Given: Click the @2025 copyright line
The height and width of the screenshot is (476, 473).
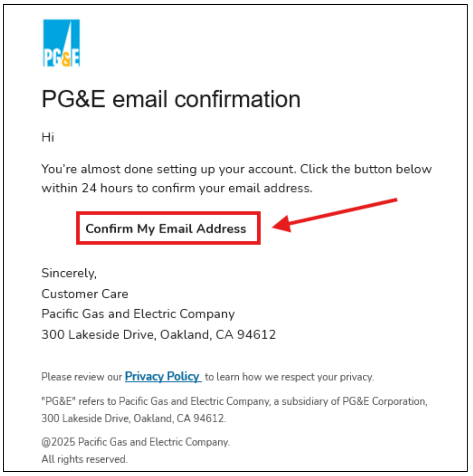Looking at the screenshot, I should [x=136, y=442].
